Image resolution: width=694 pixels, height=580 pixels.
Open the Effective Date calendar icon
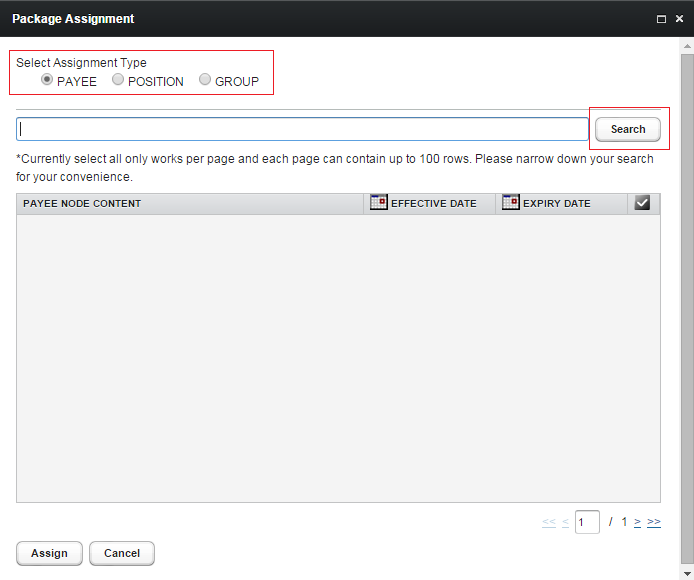click(378, 202)
